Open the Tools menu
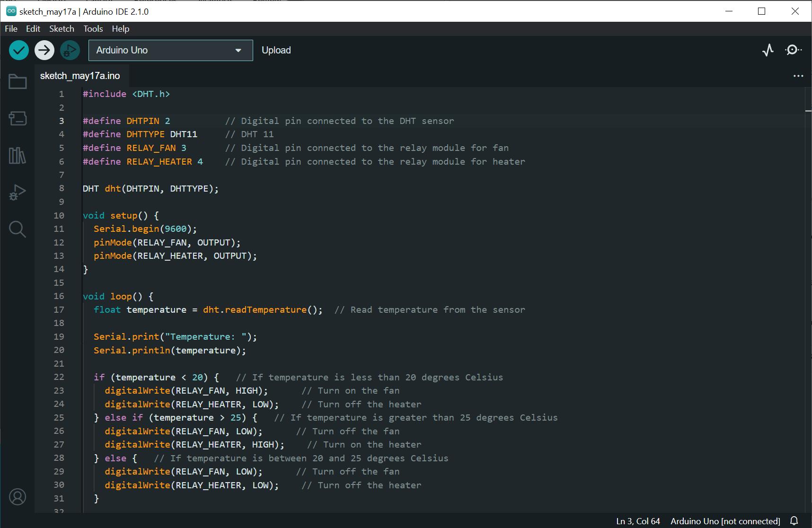 93,29
